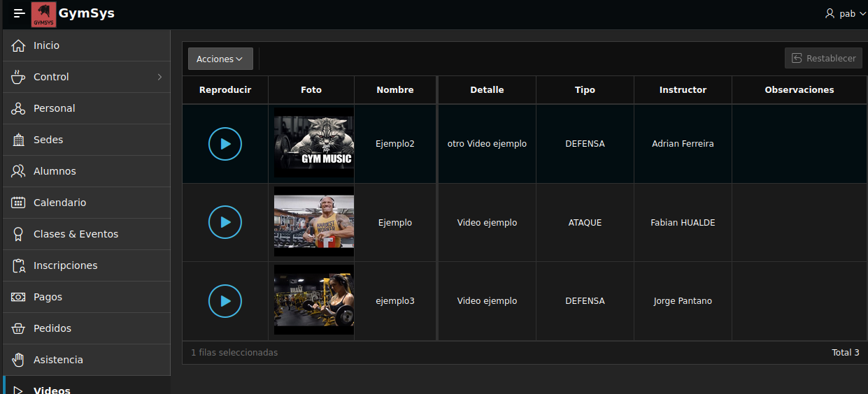868x394 pixels.
Task: Click the GymSys logo image
Action: click(43, 14)
